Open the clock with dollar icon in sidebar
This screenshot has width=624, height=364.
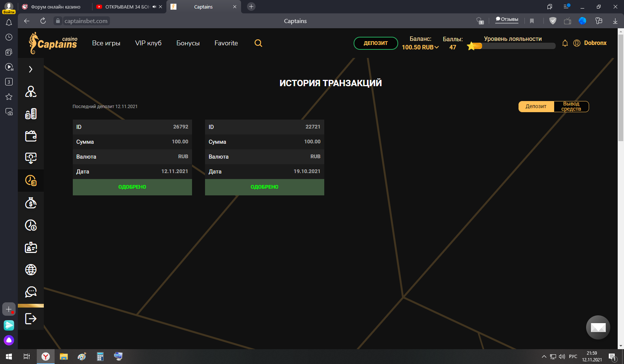31,225
